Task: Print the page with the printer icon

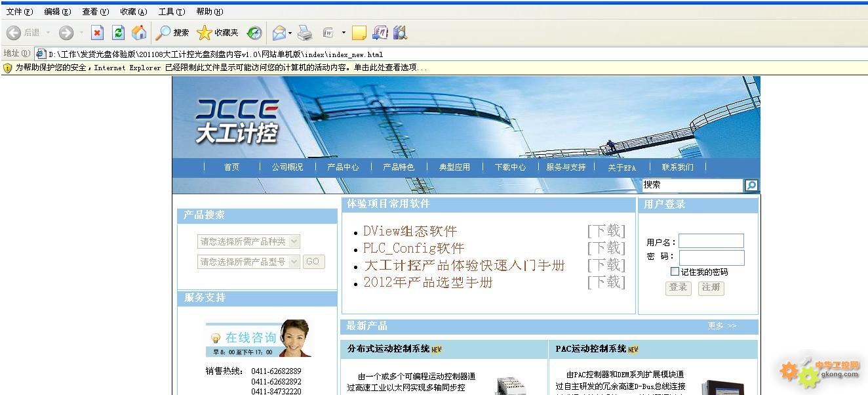Action: point(304,33)
